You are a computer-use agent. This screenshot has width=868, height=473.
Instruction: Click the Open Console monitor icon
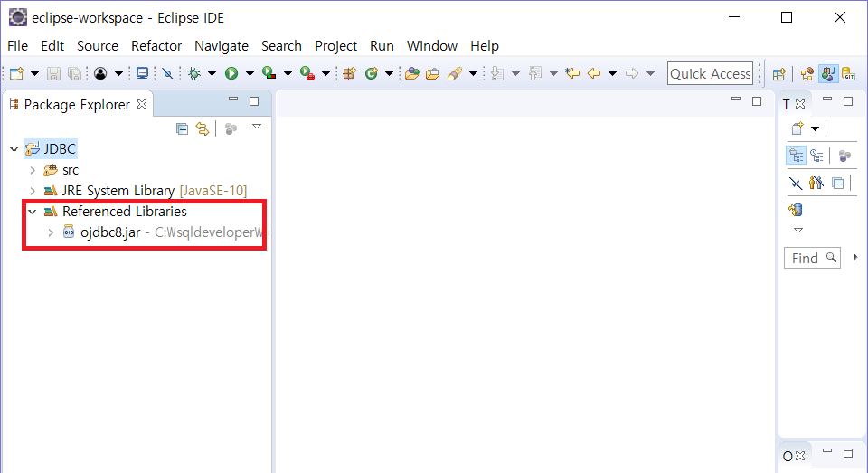[x=142, y=73]
